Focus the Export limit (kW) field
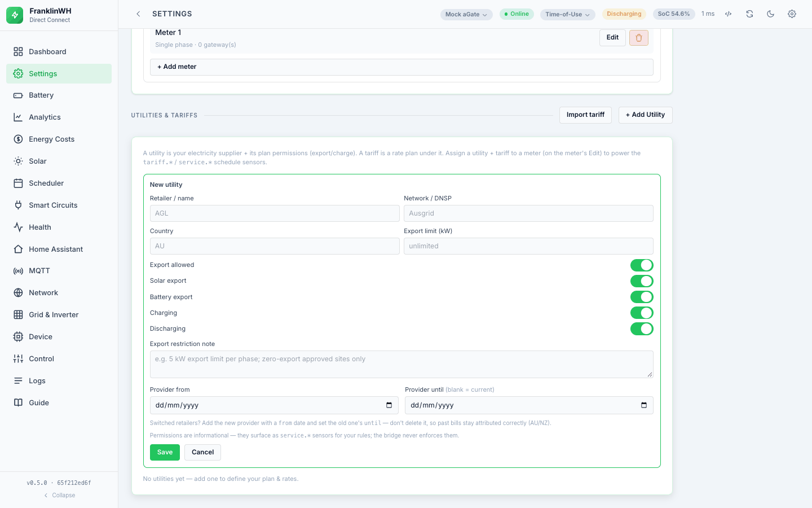Viewport: 812px width, 508px height. pos(528,246)
